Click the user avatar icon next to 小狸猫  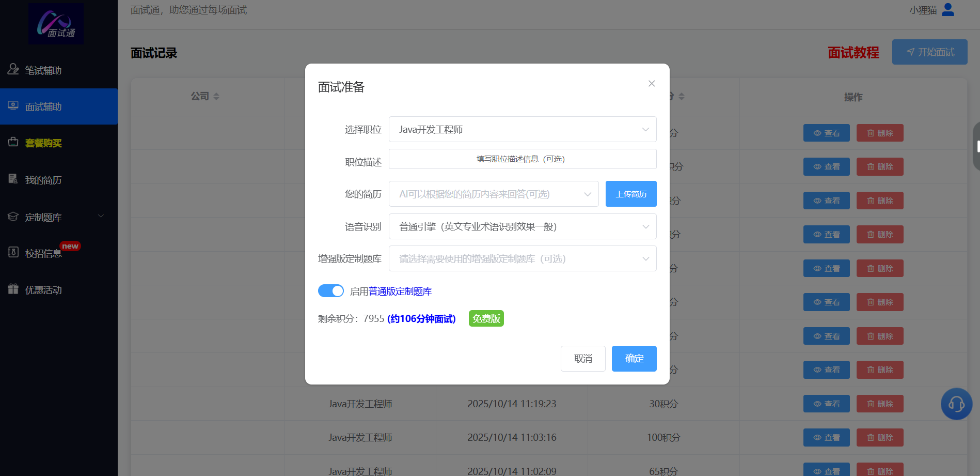point(948,10)
